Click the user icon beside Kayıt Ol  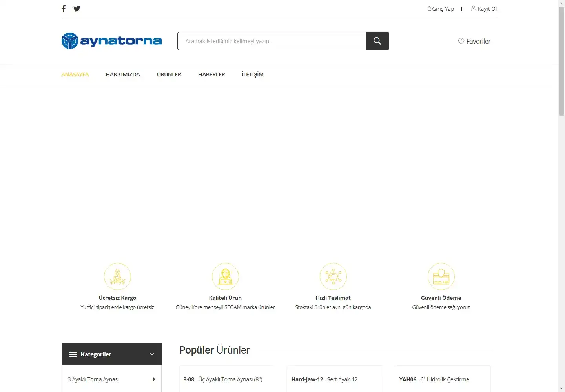coord(474,8)
